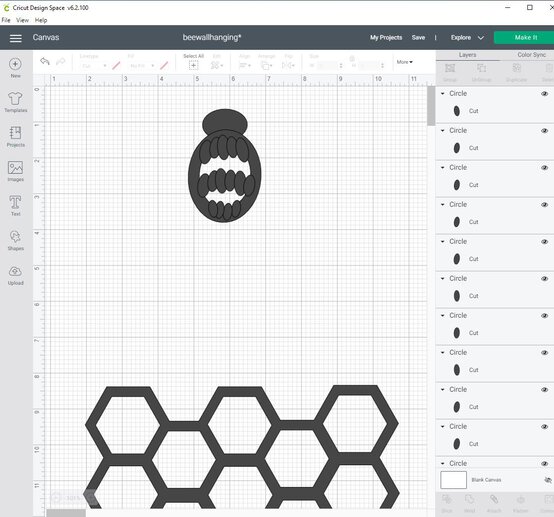Toggle visibility of third Circle layer
The image size is (554, 517).
coord(544,168)
